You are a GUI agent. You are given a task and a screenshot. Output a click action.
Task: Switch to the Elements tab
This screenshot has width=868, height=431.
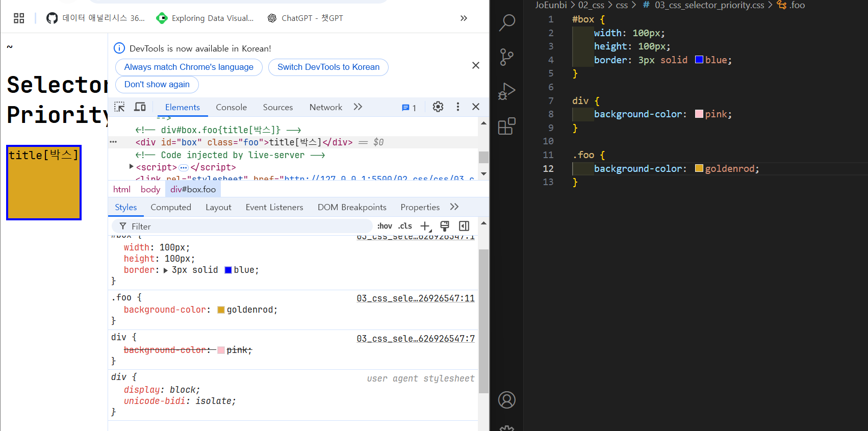point(183,107)
